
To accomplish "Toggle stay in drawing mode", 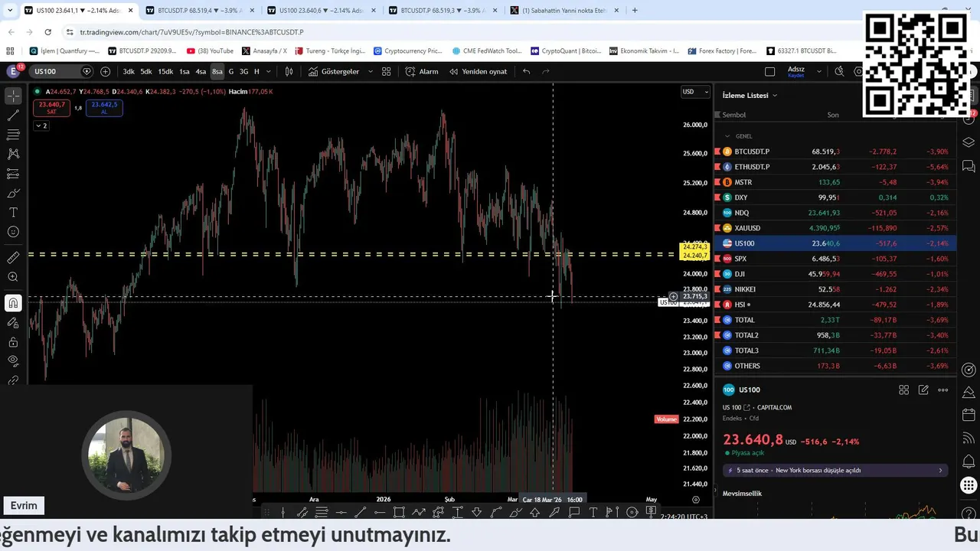I will (x=13, y=322).
